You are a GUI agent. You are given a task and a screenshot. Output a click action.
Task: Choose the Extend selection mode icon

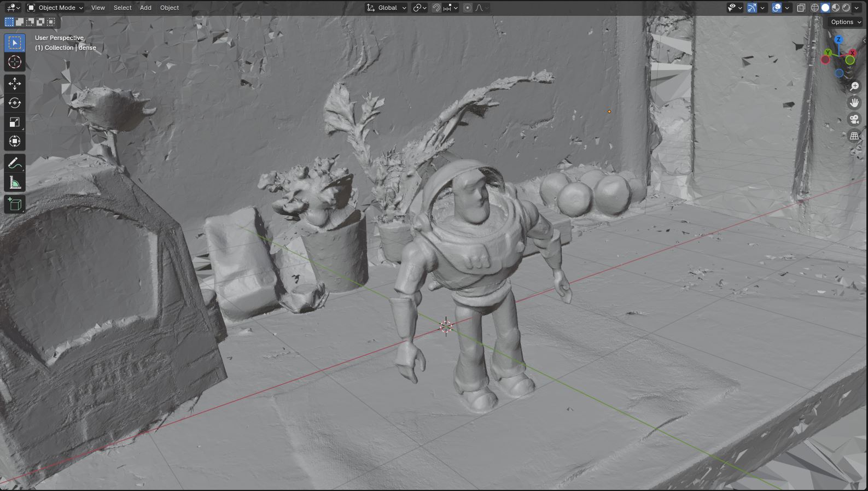20,22
